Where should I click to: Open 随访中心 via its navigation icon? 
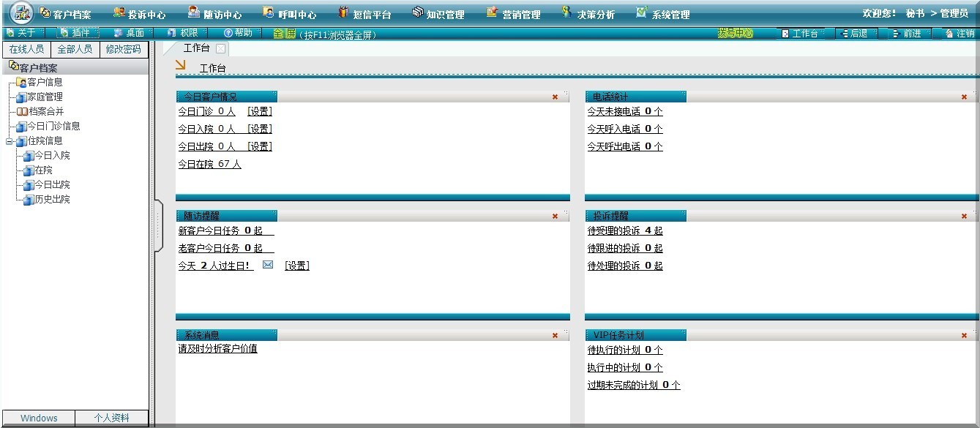coord(194,12)
